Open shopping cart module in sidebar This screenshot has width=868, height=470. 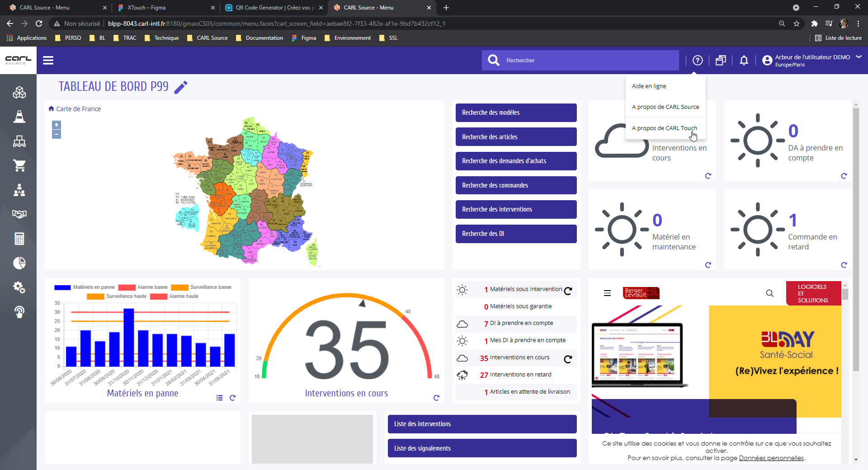coord(19,166)
